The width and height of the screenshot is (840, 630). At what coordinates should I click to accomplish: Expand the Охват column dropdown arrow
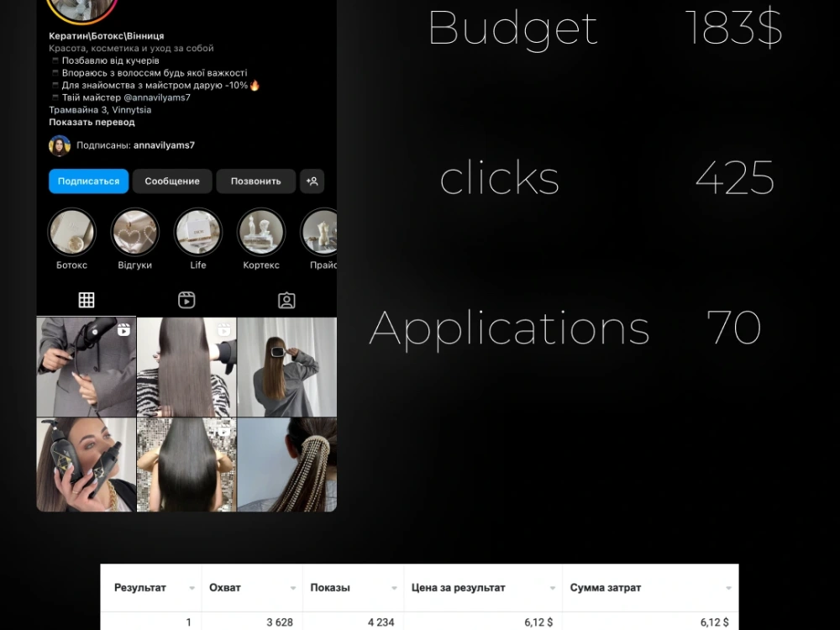pos(293,588)
